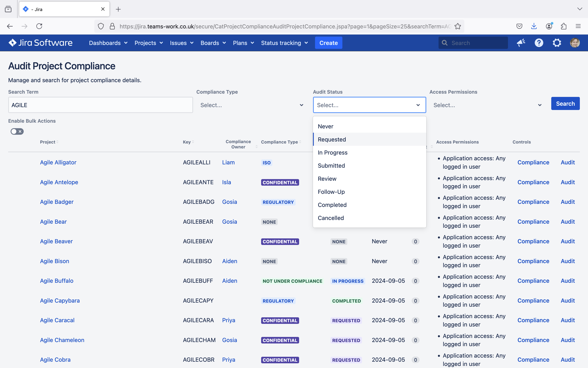Open the Firefox account icon
Image resolution: width=588 pixels, height=368 pixels.
[x=549, y=26]
